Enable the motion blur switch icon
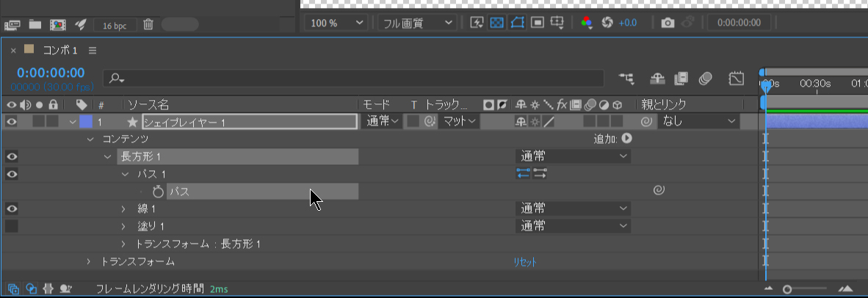This screenshot has width=868, height=298. 706,78
